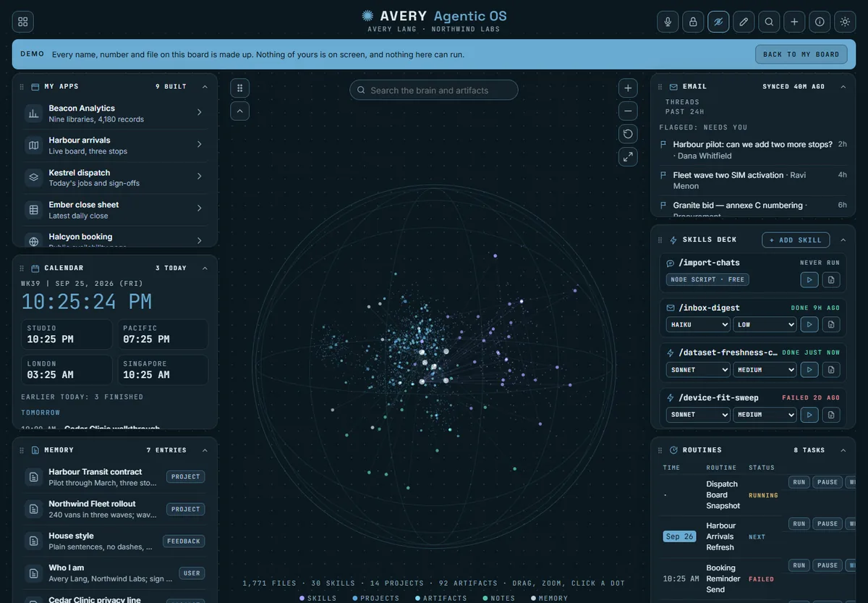Open SONNET model dropdown for /dataset-freshness skill
This screenshot has width=868, height=603.
pos(698,370)
